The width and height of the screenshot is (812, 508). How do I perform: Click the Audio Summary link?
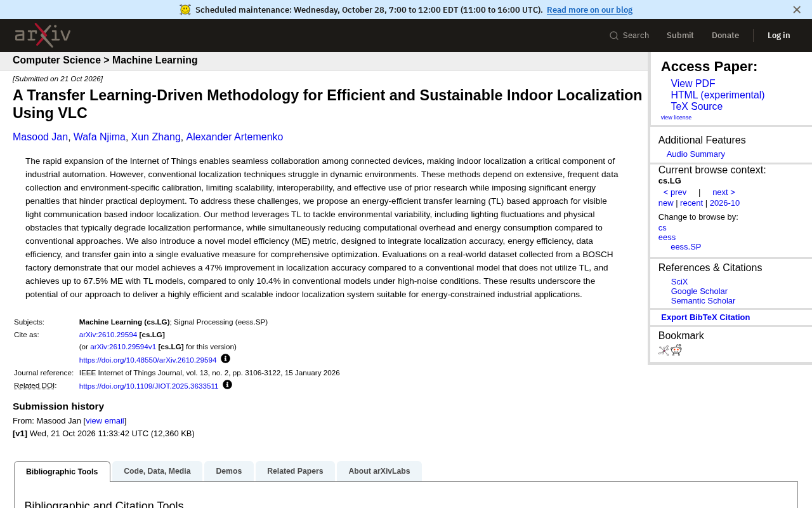click(696, 154)
